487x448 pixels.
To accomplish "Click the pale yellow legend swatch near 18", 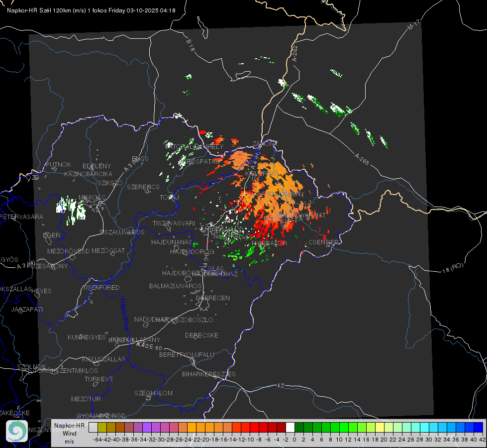I will [x=380, y=427].
